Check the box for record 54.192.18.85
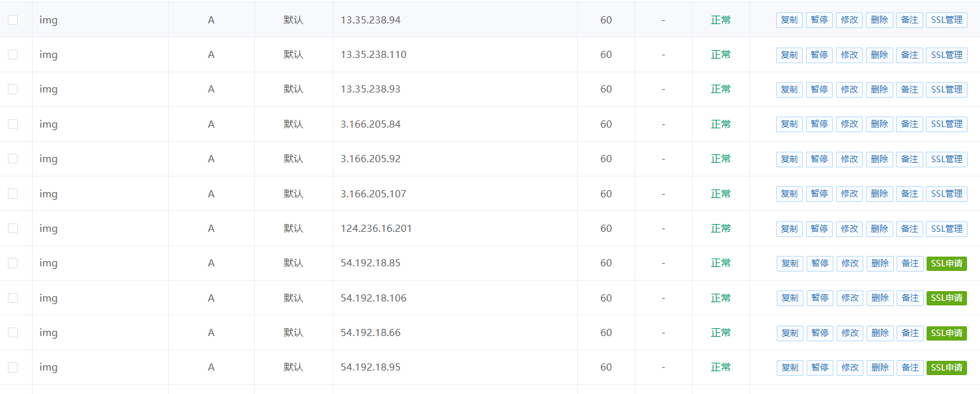Viewport: 980px width, 394px height. [x=12, y=263]
